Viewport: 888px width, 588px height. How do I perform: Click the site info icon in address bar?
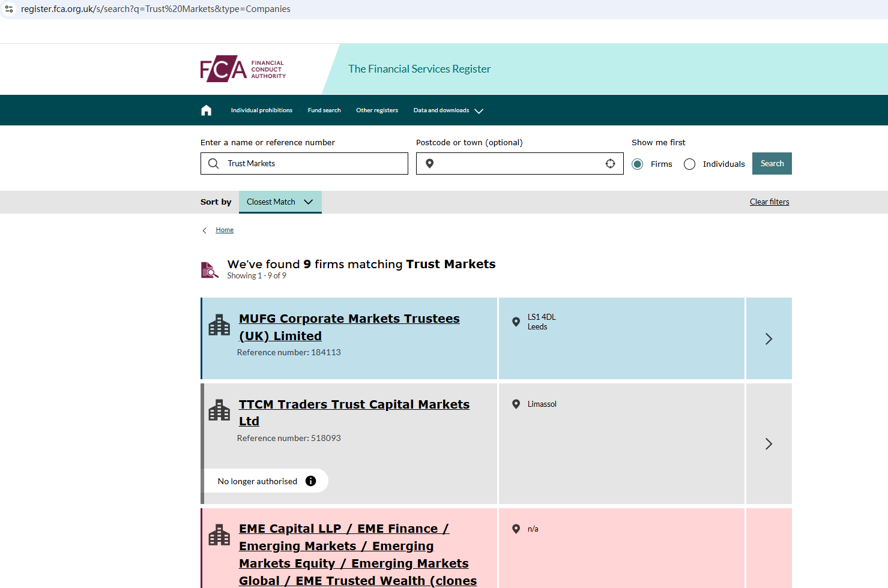tap(9, 9)
